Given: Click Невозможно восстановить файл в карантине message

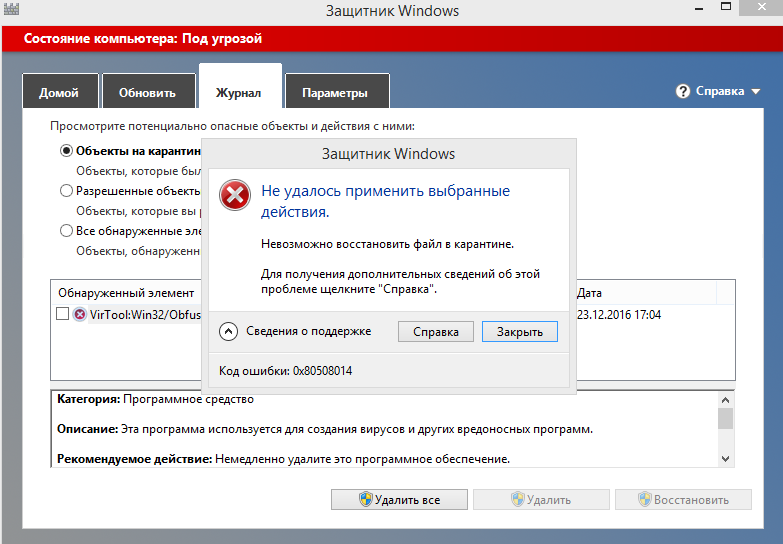Looking at the screenshot, I should coord(387,244).
